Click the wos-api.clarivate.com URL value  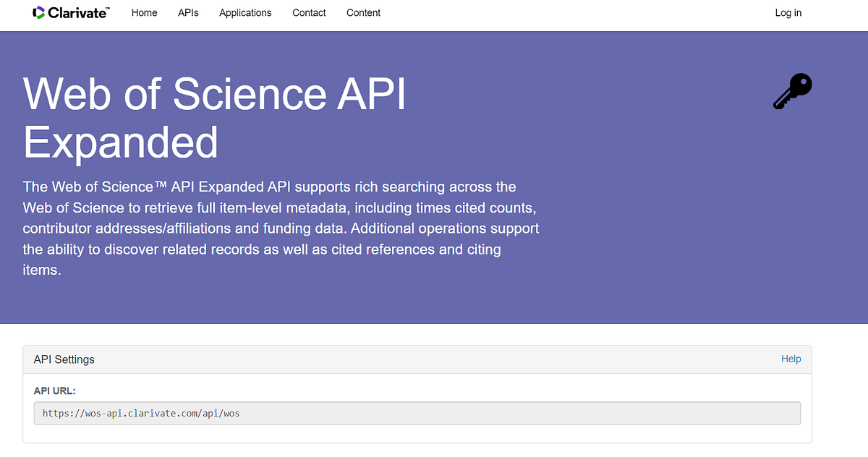tap(141, 413)
